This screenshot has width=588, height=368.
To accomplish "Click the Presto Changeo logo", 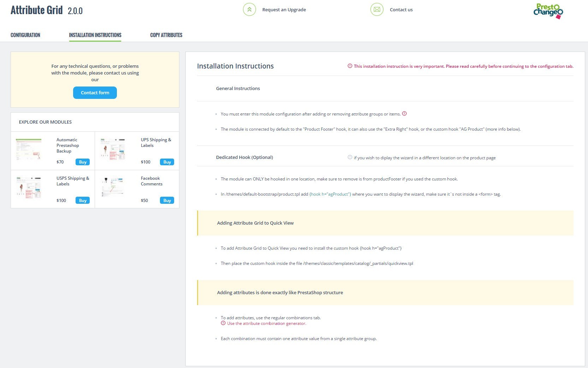I will [548, 11].
